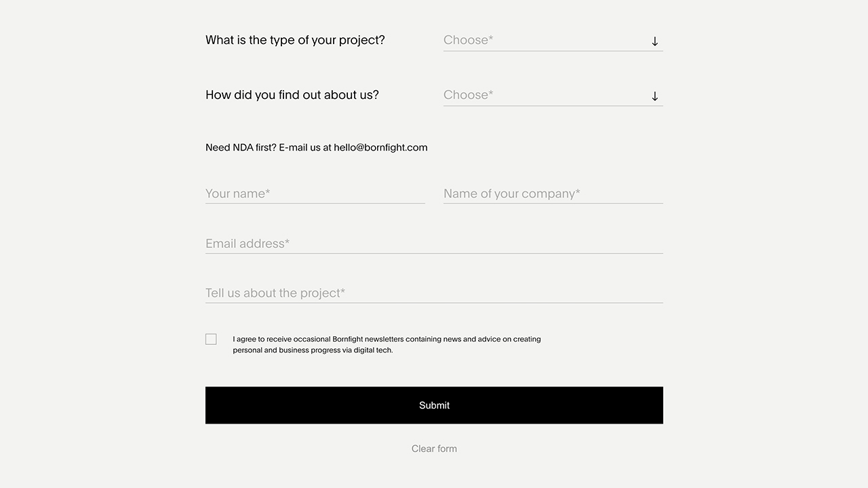Image resolution: width=868 pixels, height=488 pixels.
Task: Click the 'Need NDA first?' text
Action: click(241, 148)
